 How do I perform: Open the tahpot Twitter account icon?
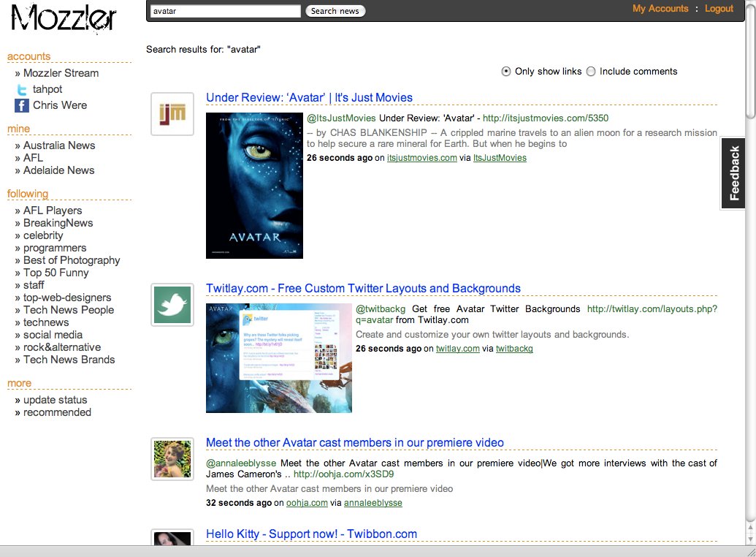pyautogui.click(x=22, y=89)
